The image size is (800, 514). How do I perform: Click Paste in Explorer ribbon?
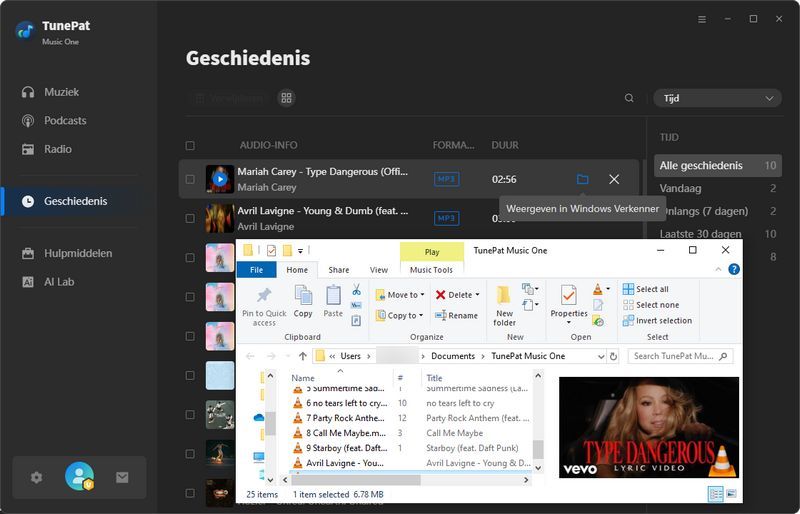click(x=333, y=302)
